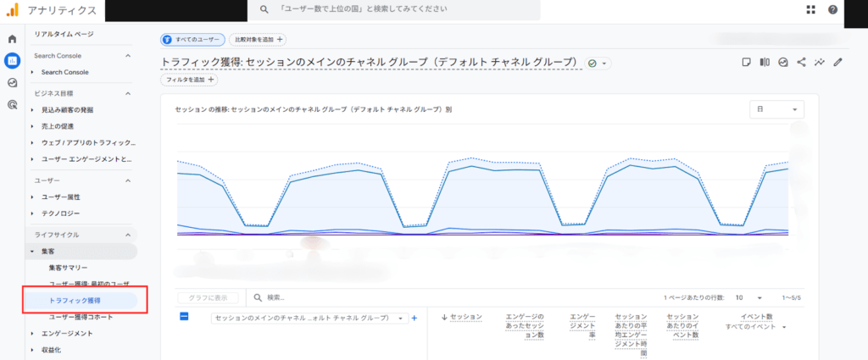
Task: Open the Google apps grid icon
Action: point(811,9)
